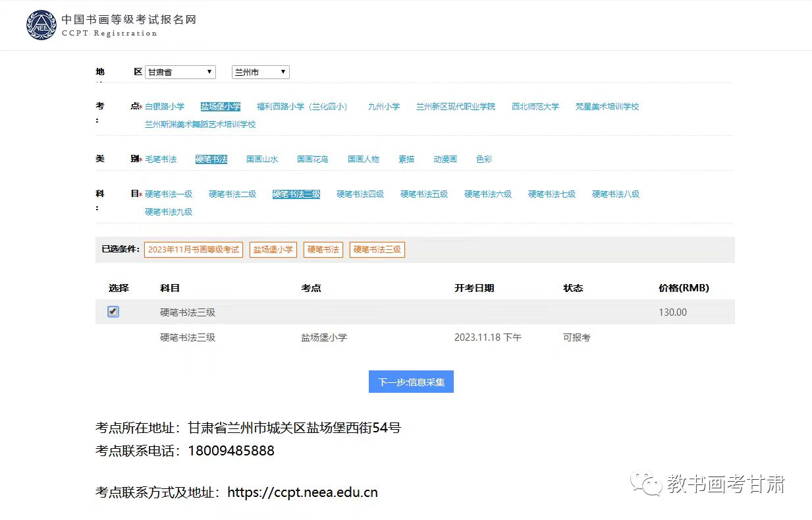The width and height of the screenshot is (812, 520).
Task: Click the WeChat logo in the watermark
Action: pyautogui.click(x=645, y=484)
